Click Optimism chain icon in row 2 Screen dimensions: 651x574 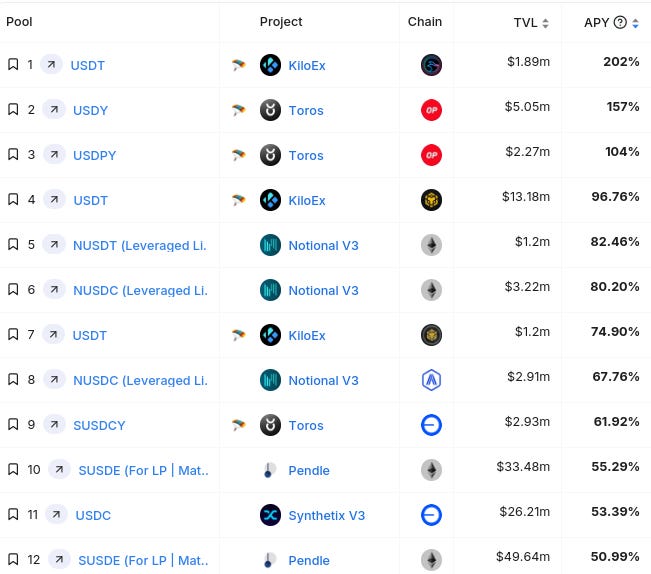coord(431,110)
